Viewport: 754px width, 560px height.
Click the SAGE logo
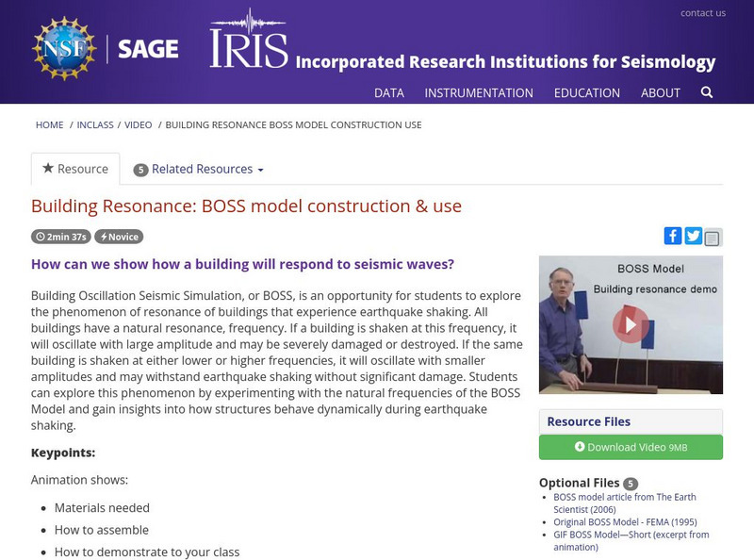point(148,46)
